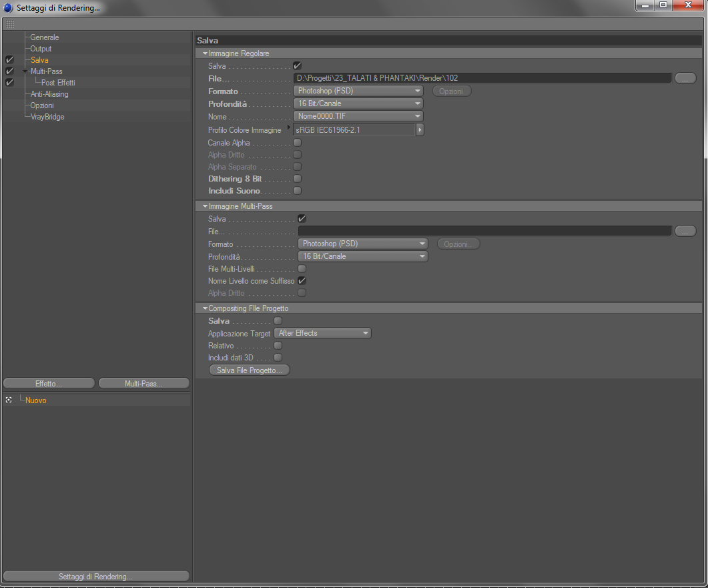Select Opzioni in the settings list

[x=42, y=105]
